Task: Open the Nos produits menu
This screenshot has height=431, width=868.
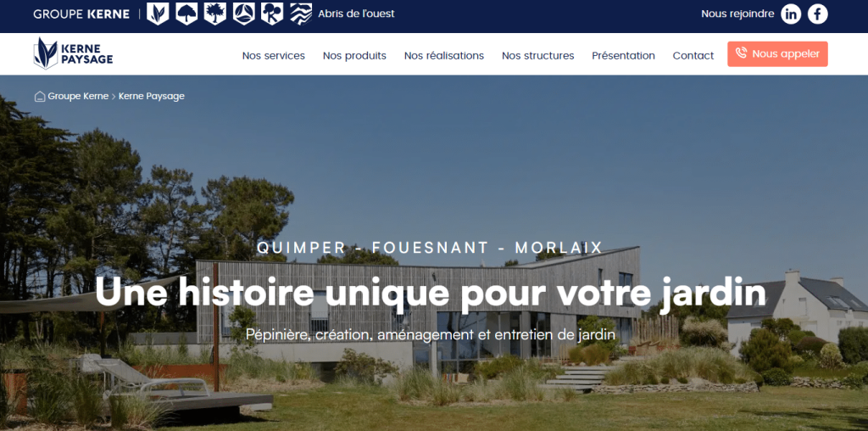Action: tap(354, 56)
